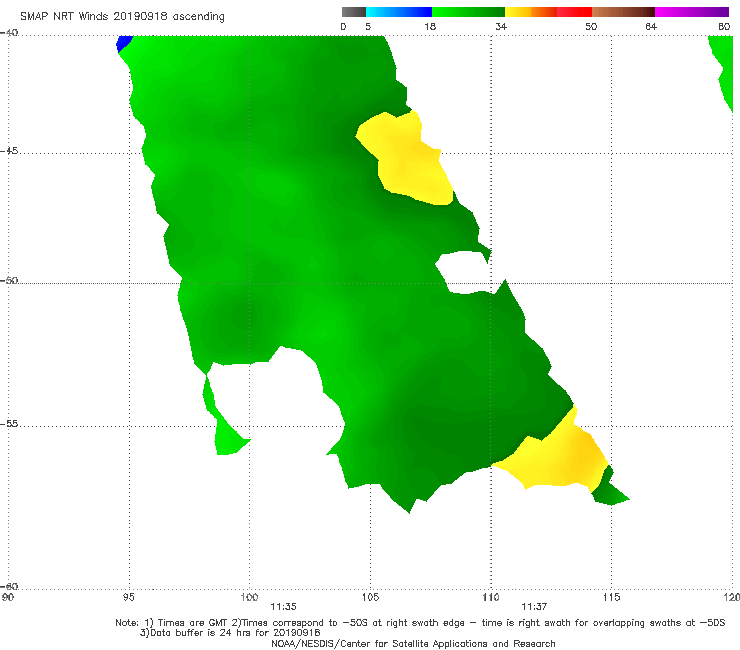This screenshot has width=740, height=650.
Task: Select the magenta-purple segment of the color bar
Action: 692,12
